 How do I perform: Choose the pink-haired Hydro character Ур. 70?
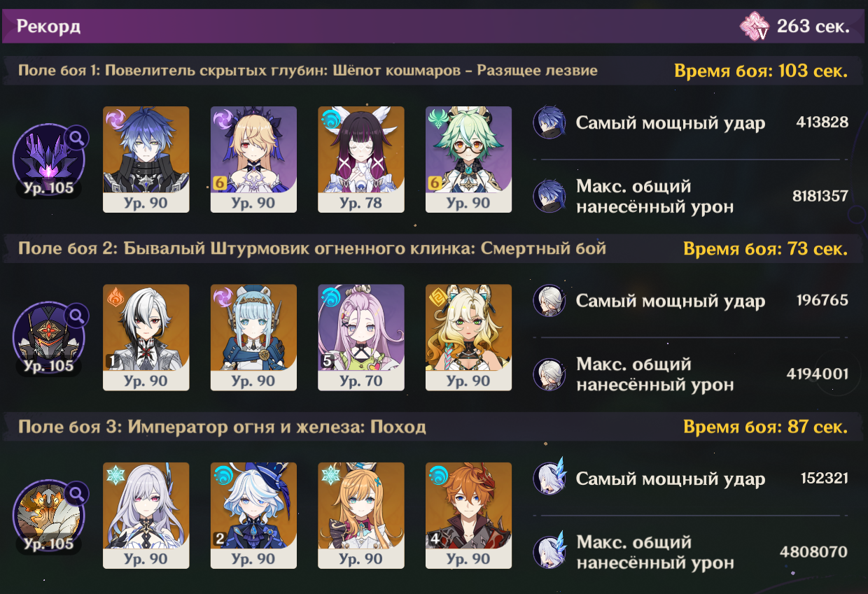pyautogui.click(x=361, y=337)
